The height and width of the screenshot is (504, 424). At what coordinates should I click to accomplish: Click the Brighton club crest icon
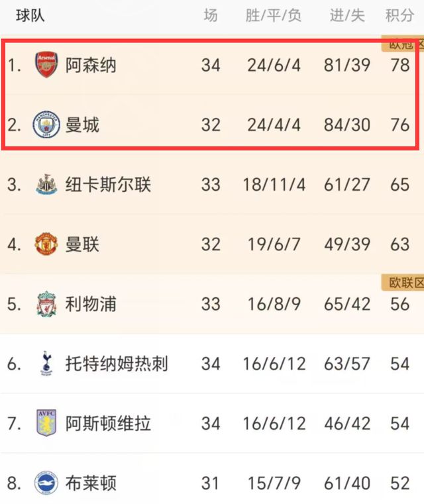pos(46,483)
